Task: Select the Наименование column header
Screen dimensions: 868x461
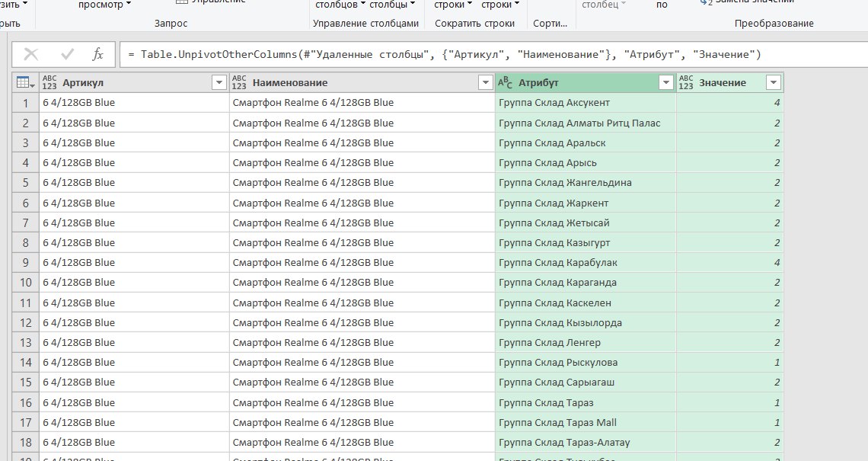Action: [x=362, y=82]
